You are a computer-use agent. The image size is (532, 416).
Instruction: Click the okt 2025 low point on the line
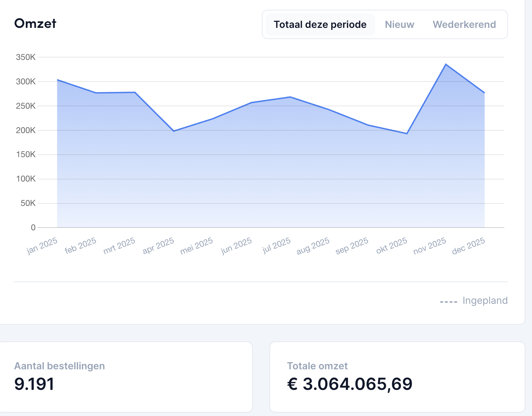406,133
